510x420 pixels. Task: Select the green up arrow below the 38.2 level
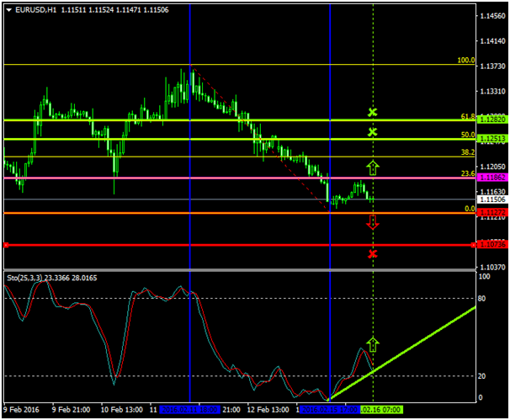click(x=373, y=167)
